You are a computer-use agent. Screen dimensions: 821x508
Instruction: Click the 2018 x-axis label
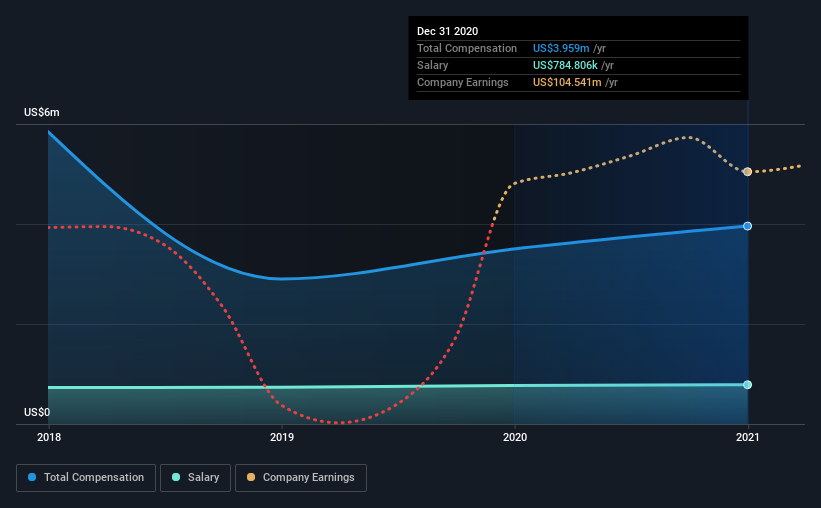pos(49,437)
